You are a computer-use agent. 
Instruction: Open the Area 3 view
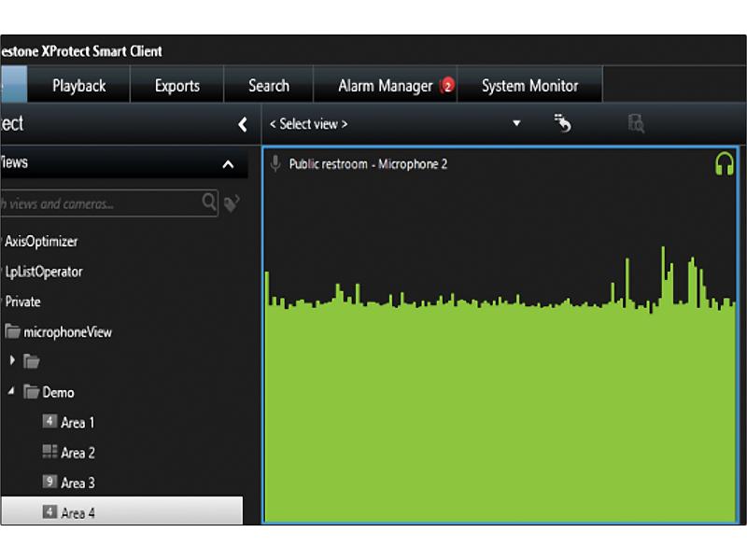click(78, 483)
